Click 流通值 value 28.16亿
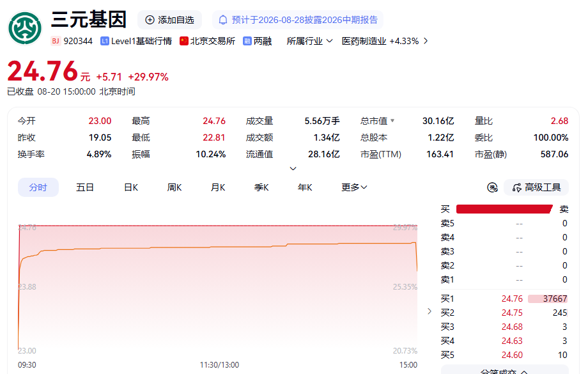Screen dimensions: 588x374 (x=324, y=154)
